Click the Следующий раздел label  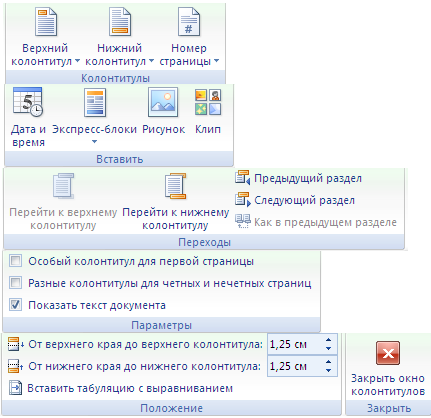click(x=304, y=200)
